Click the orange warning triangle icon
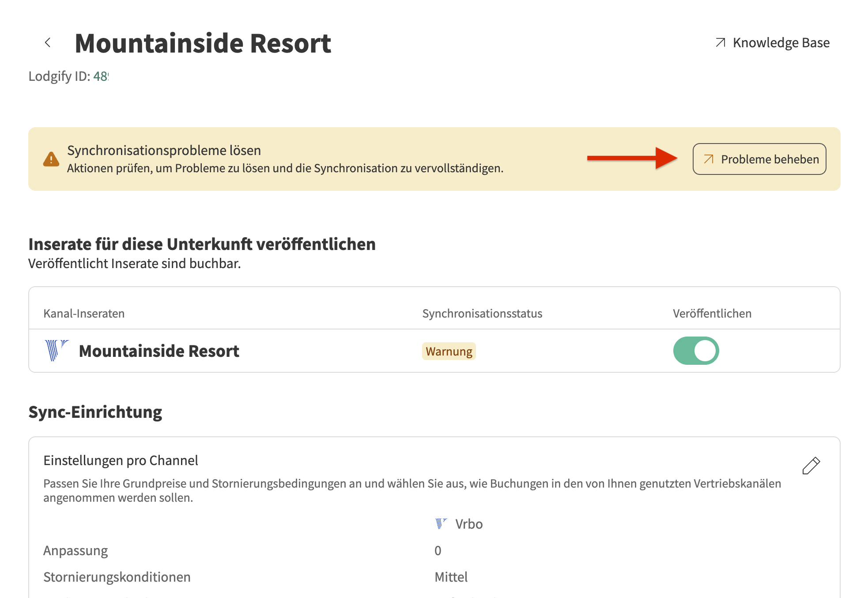This screenshot has width=868, height=598. click(51, 159)
